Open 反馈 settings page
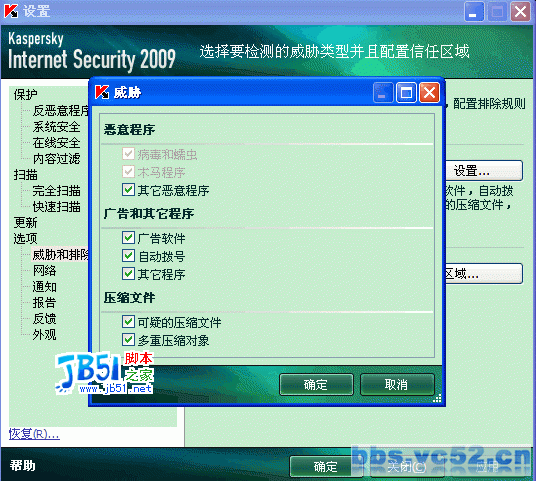 44,319
